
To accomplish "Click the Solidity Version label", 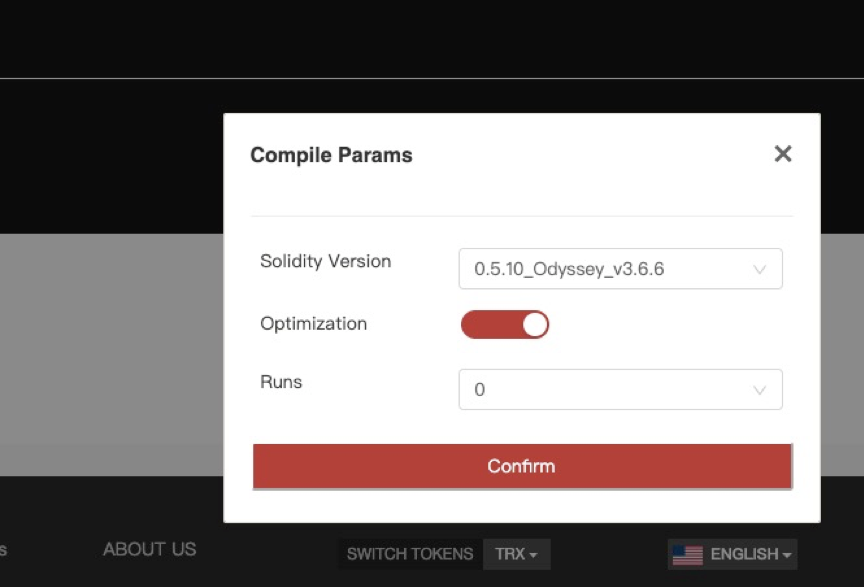I will pos(325,261).
